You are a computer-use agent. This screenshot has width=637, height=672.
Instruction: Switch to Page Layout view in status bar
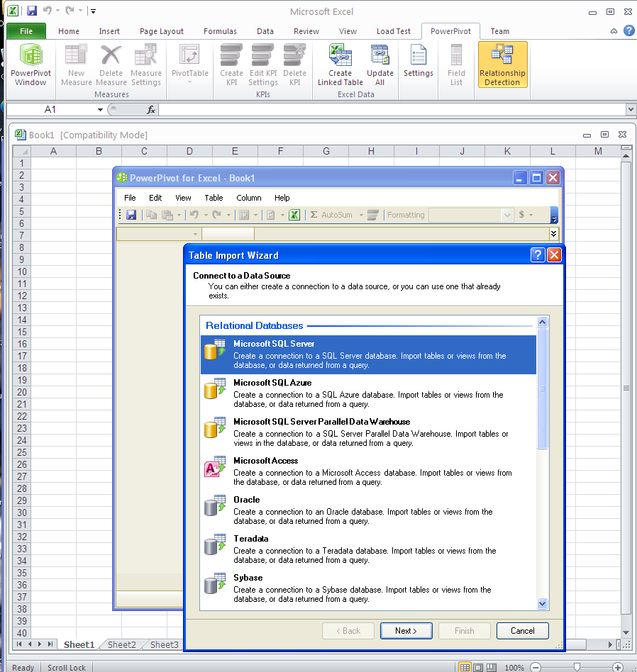pyautogui.click(x=476, y=667)
